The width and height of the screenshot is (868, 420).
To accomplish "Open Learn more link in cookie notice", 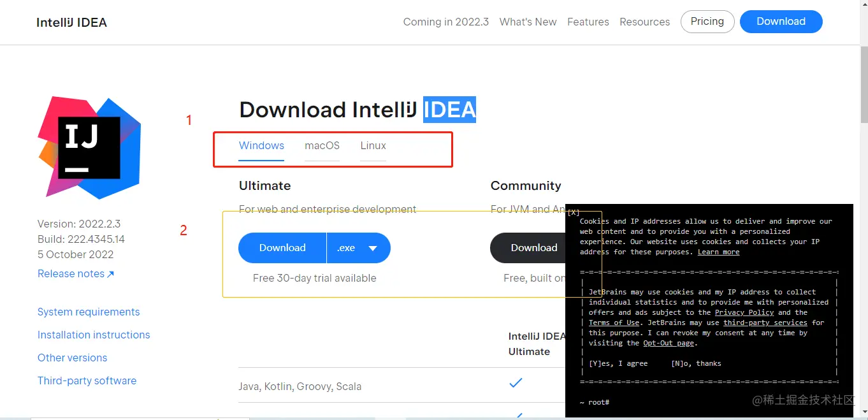I will click(x=718, y=252).
